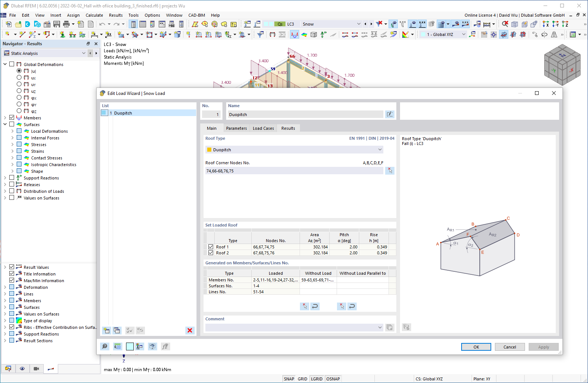This screenshot has width=588, height=383.
Task: Open the Calculate menu
Action: [x=94, y=15]
